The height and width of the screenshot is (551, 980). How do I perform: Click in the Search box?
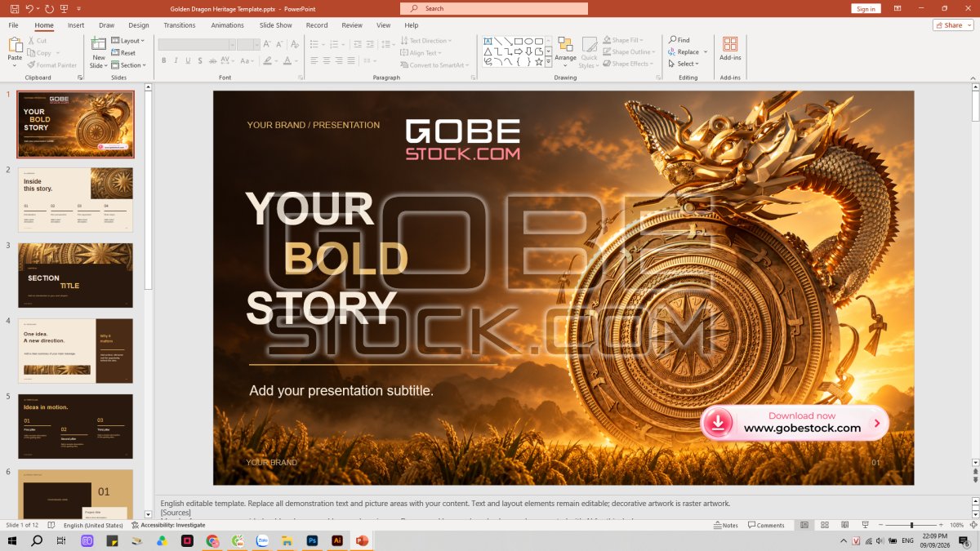click(494, 8)
